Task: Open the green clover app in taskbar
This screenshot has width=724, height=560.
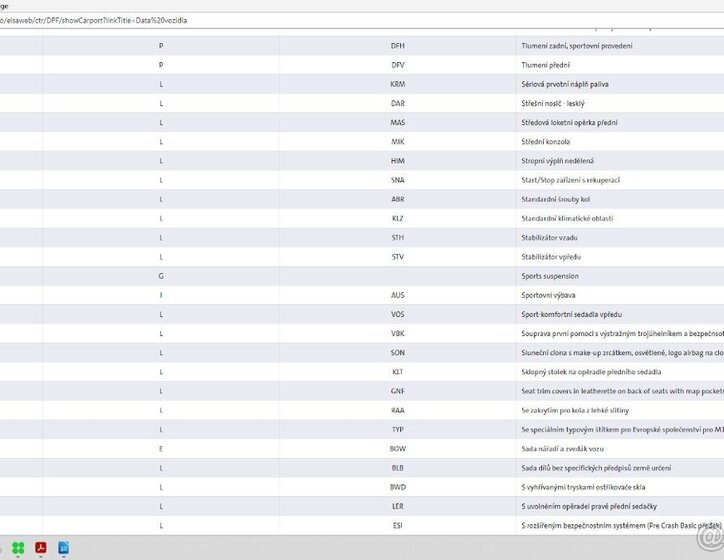Action: pos(17,548)
